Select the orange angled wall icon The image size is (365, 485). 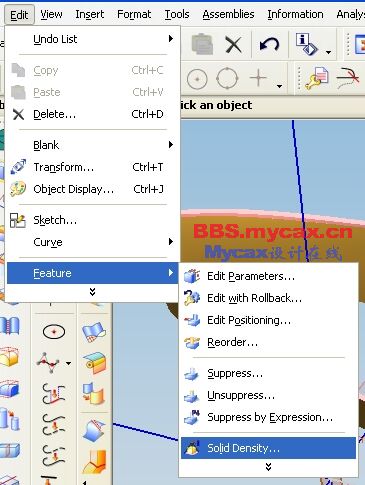pyautogui.click(x=94, y=462)
